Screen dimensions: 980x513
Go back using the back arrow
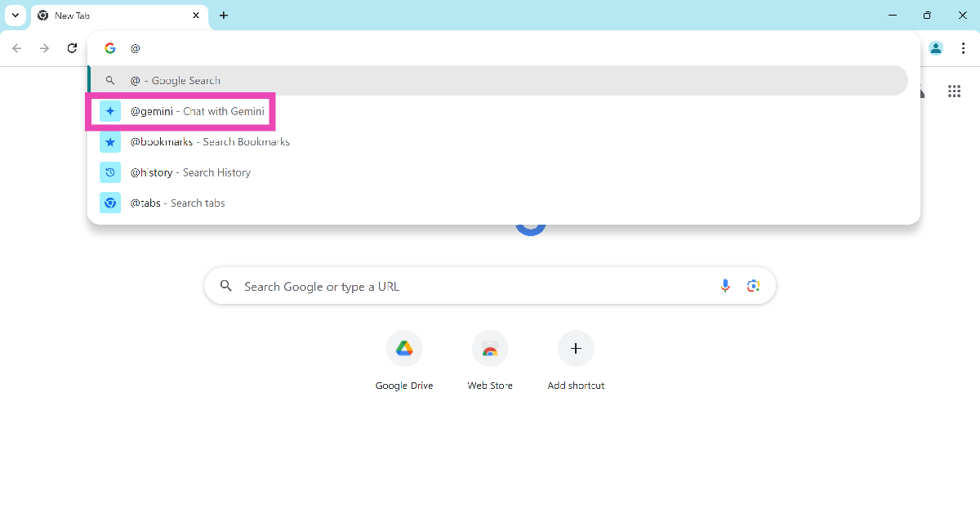click(x=17, y=48)
